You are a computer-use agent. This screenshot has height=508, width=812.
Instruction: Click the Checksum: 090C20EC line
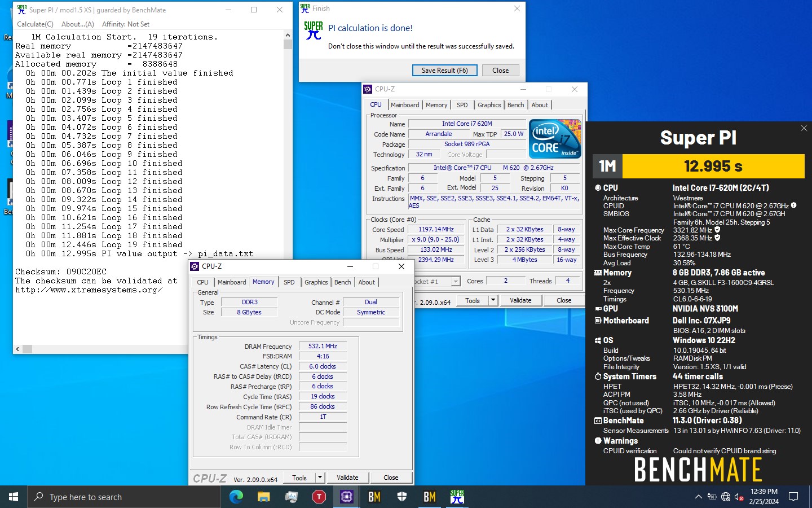click(61, 271)
